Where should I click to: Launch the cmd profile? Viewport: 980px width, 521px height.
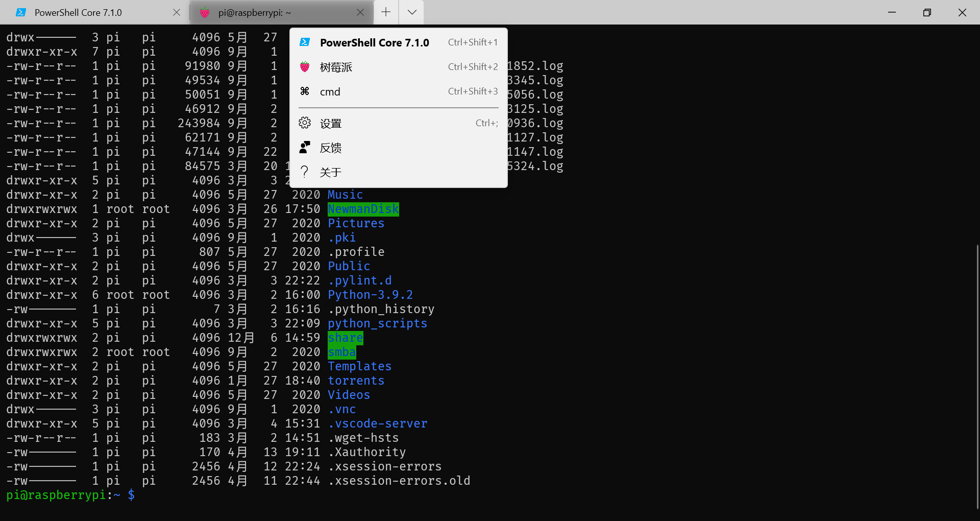330,91
